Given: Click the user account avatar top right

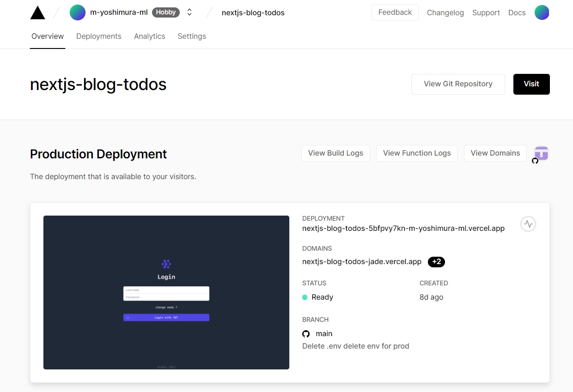Looking at the screenshot, I should click(x=542, y=12).
